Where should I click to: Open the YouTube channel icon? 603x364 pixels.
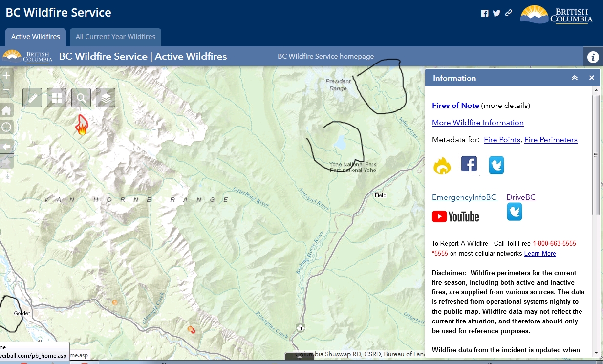[455, 216]
